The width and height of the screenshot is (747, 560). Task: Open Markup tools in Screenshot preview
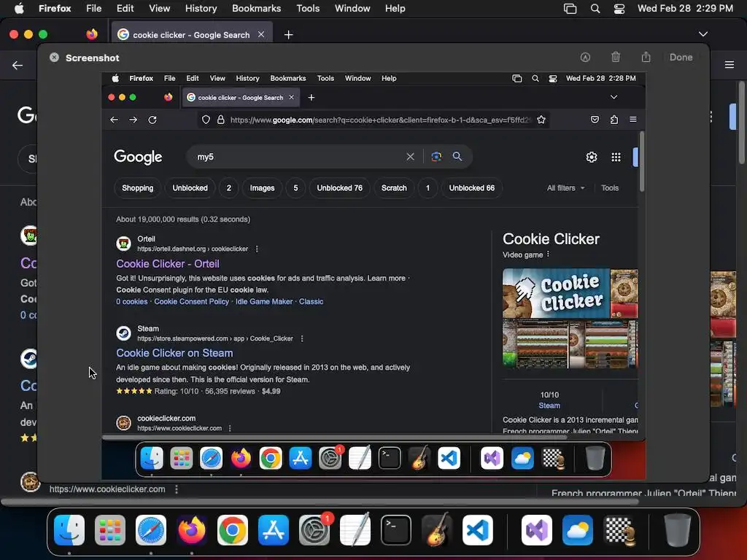pyautogui.click(x=585, y=57)
